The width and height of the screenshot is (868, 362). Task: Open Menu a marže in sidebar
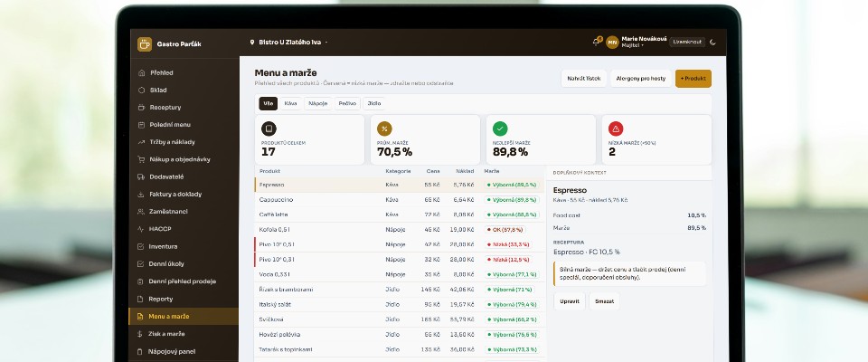click(184, 317)
